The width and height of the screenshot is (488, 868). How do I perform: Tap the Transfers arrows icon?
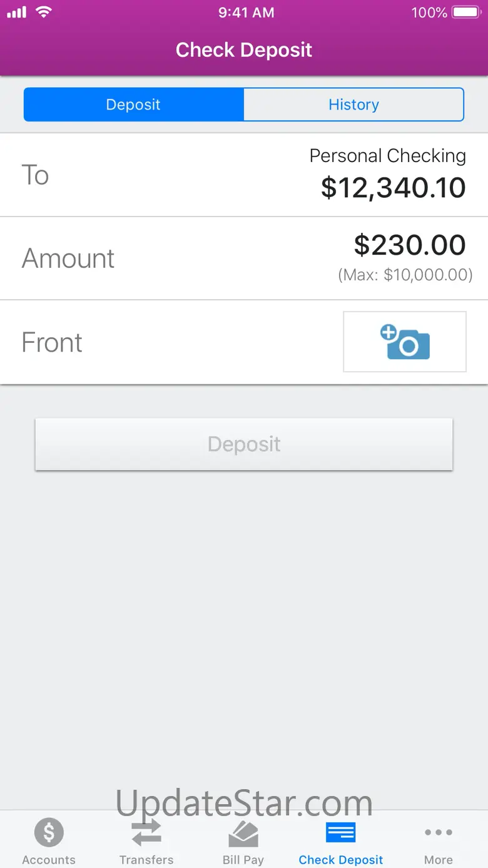146,833
